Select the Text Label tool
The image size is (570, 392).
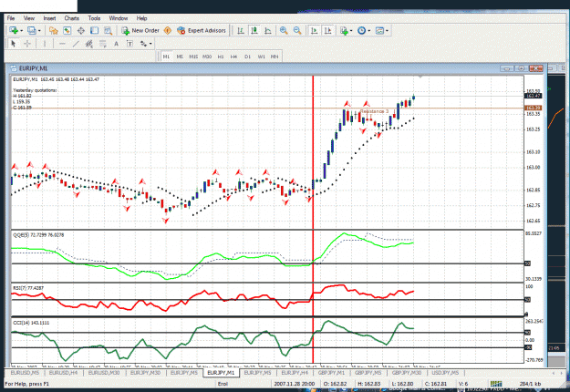[130, 44]
